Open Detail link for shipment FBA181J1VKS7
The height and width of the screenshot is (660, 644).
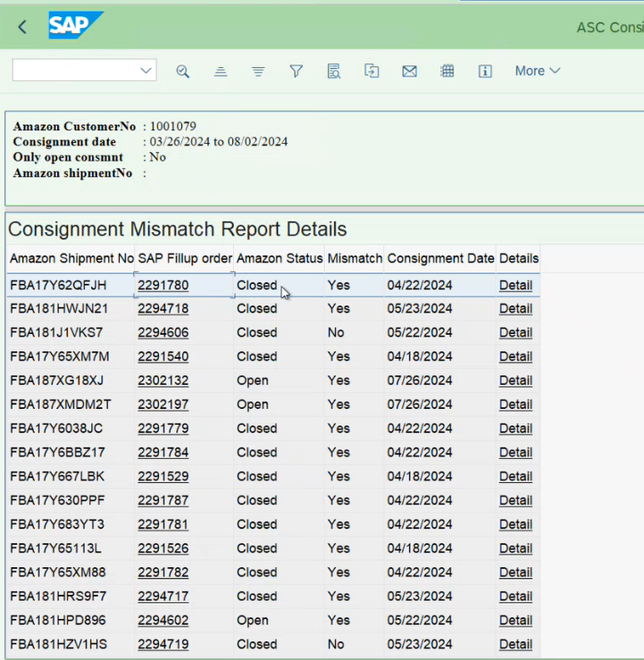point(515,332)
